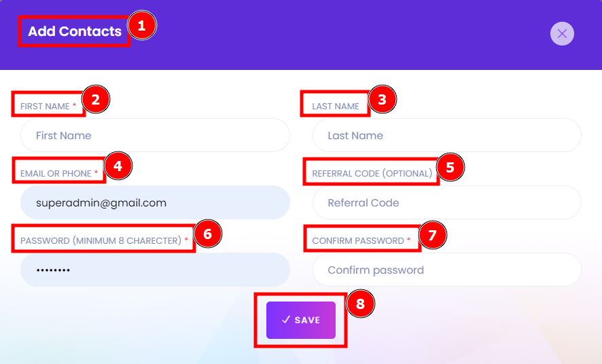The width and height of the screenshot is (602, 364).
Task: Click the red annotation badge number 2
Action: click(96, 100)
